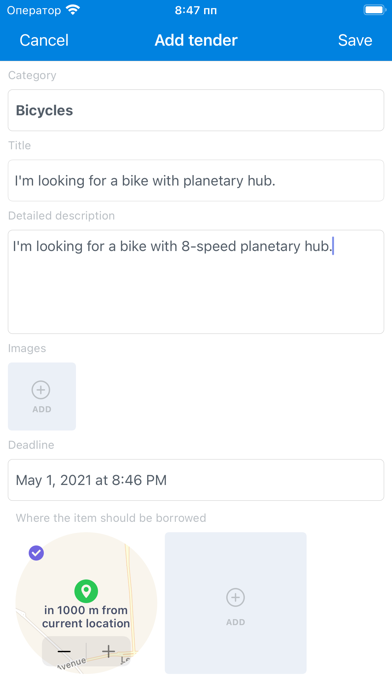The width and height of the screenshot is (392, 696).
Task: Tap the clock in the status bar
Action: point(196,10)
